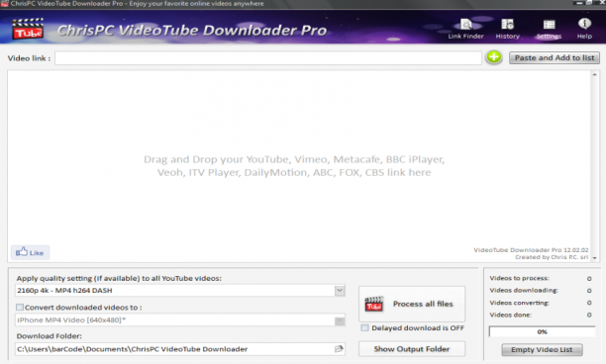Click the app icon in title bar
Screen dimensions: 606x364
click(x=4, y=4)
